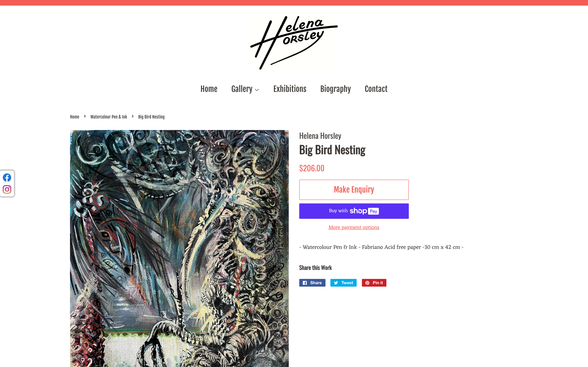The width and height of the screenshot is (588, 367).
Task: Expand the Gallery dropdown chevron
Action: (x=257, y=90)
